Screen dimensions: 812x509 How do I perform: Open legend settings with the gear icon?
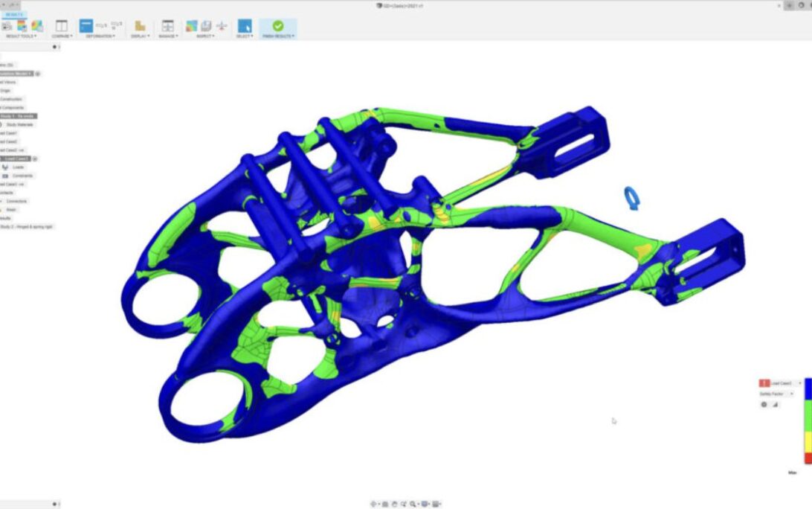(x=764, y=404)
